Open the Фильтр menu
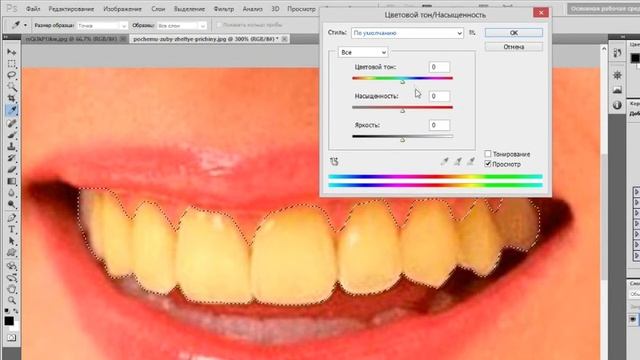The width and height of the screenshot is (640, 360). (224, 9)
